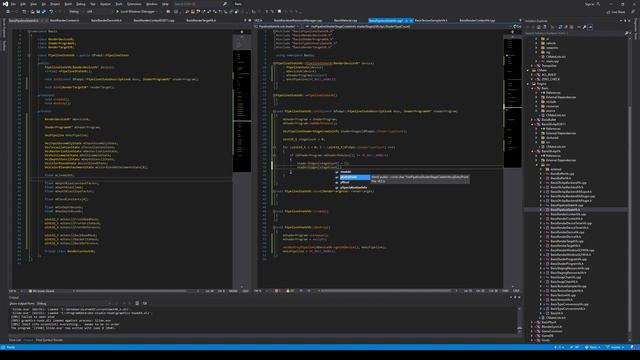Open the left editor's tab overflow dropdown

[x=245, y=20]
